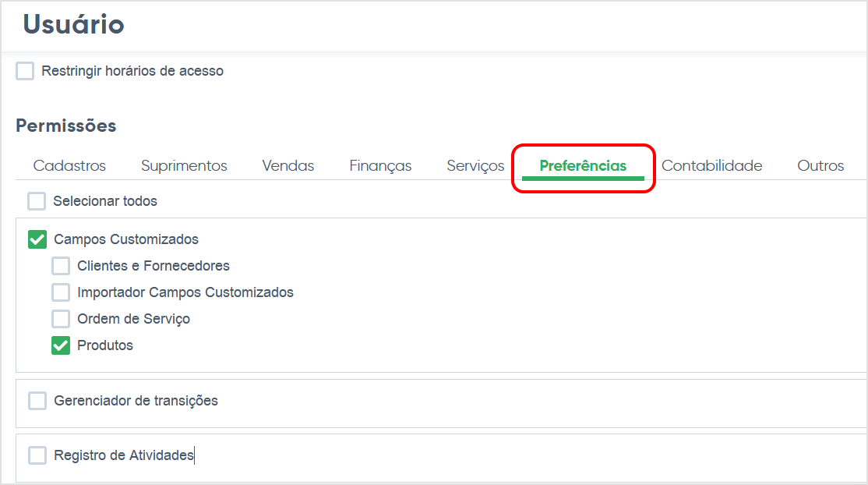The height and width of the screenshot is (485, 868).
Task: Check the Ordem de Serviço checkbox
Action: pos(60,319)
